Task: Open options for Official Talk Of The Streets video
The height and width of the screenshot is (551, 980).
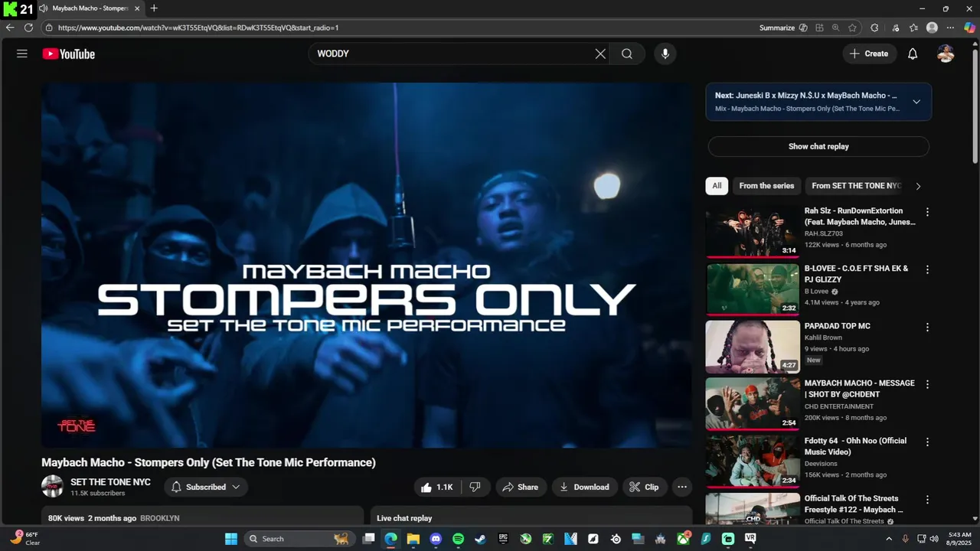Action: click(927, 499)
